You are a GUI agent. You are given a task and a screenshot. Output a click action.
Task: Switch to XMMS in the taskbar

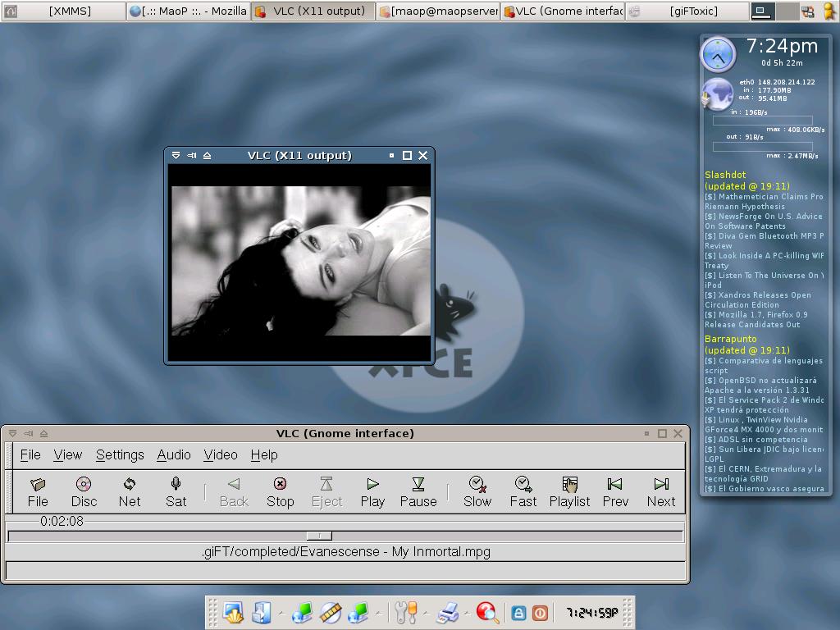click(x=63, y=11)
